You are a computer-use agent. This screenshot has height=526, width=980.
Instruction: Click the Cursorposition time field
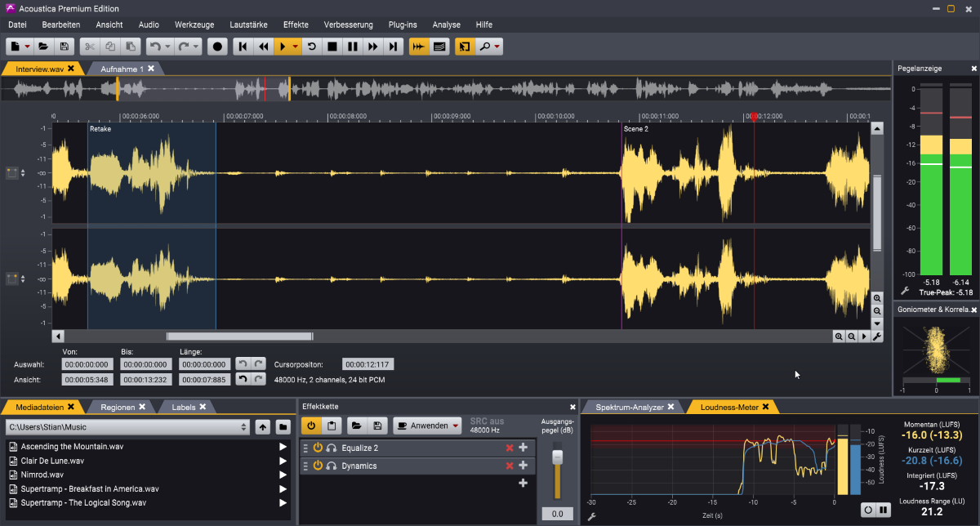click(x=367, y=364)
